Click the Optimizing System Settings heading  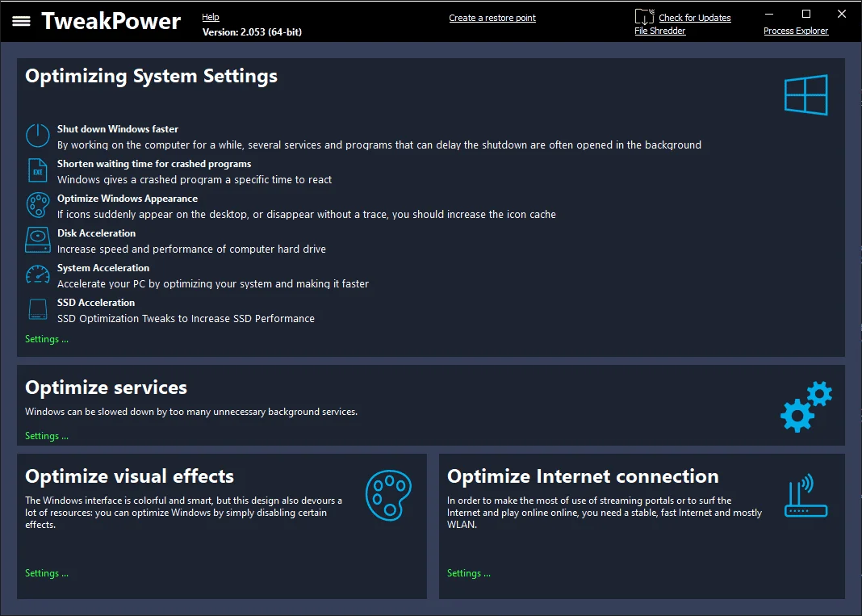151,76
